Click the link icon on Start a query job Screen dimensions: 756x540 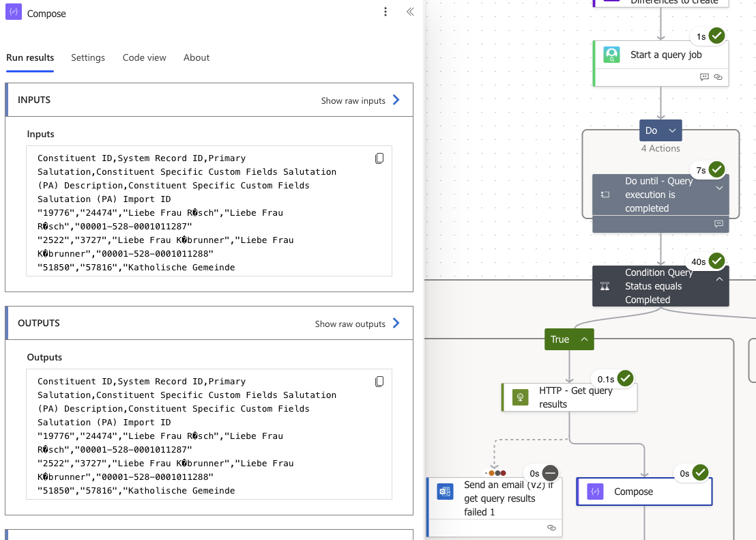[x=718, y=77]
